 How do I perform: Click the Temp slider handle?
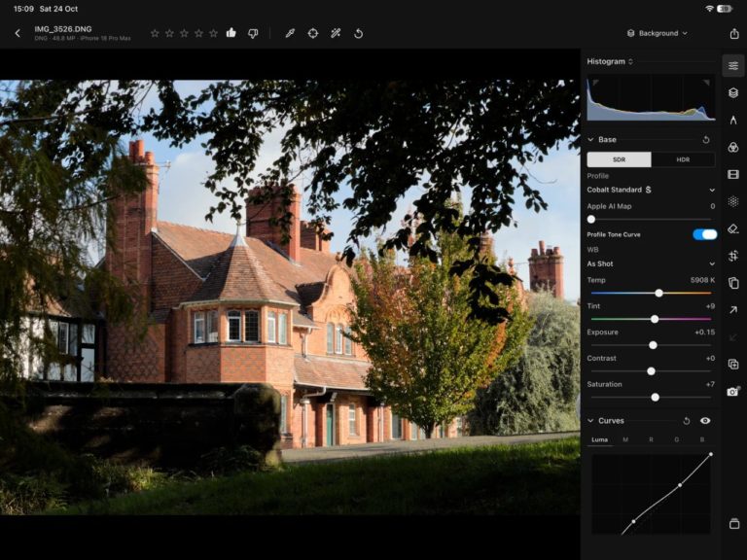coord(658,293)
